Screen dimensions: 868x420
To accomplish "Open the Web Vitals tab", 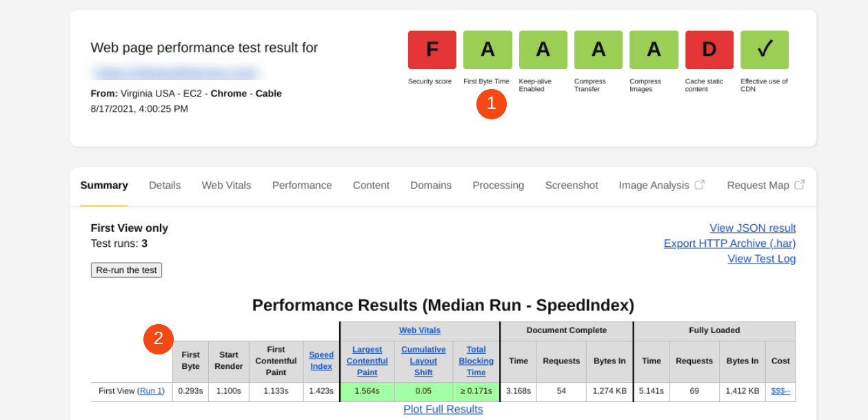I will point(226,185).
